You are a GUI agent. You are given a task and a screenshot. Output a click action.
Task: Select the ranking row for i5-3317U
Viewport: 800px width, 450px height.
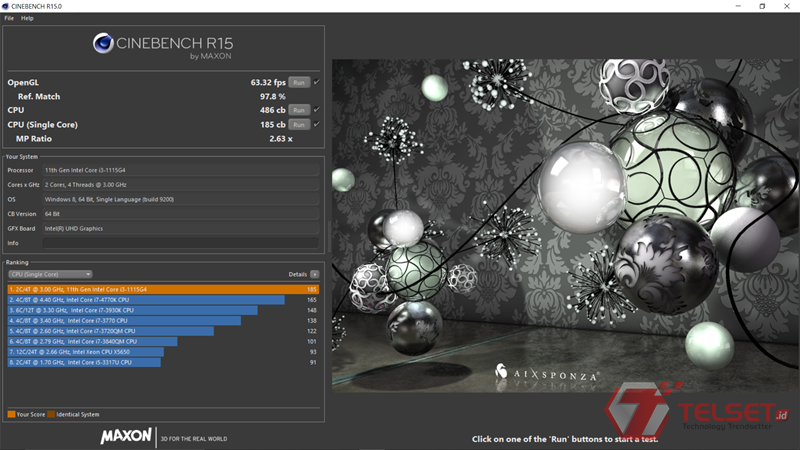163,362
